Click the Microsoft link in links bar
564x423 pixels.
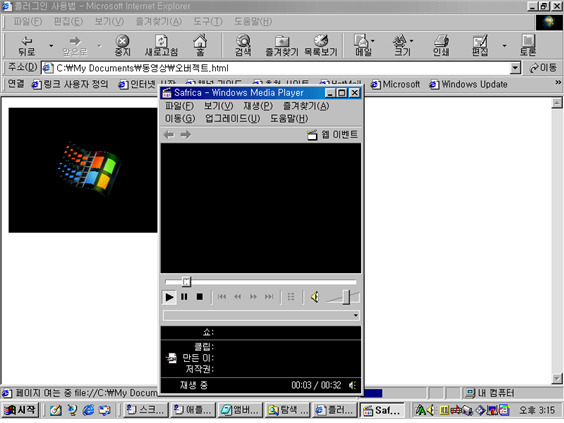395,85
